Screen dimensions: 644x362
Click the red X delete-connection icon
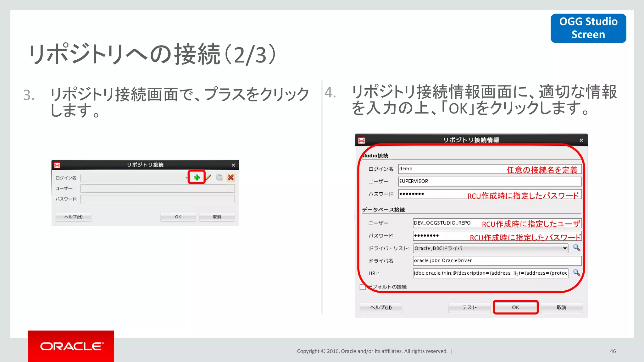click(231, 178)
